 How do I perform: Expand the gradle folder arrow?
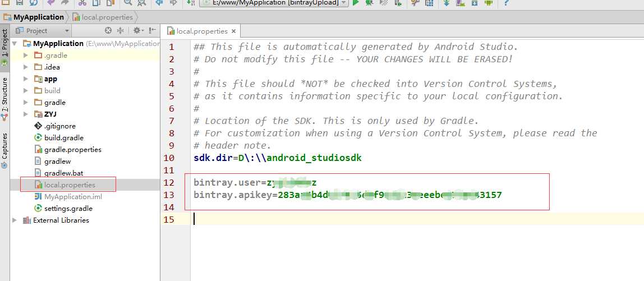click(26, 102)
